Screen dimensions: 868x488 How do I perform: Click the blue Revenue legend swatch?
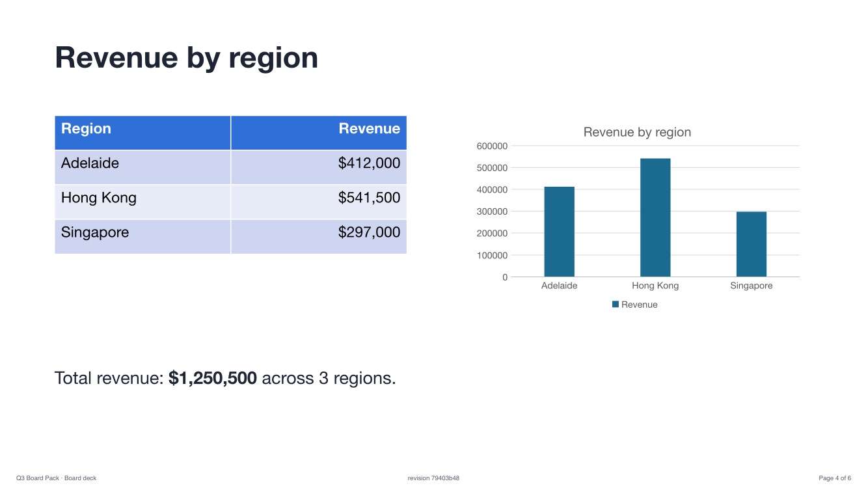[x=616, y=305]
